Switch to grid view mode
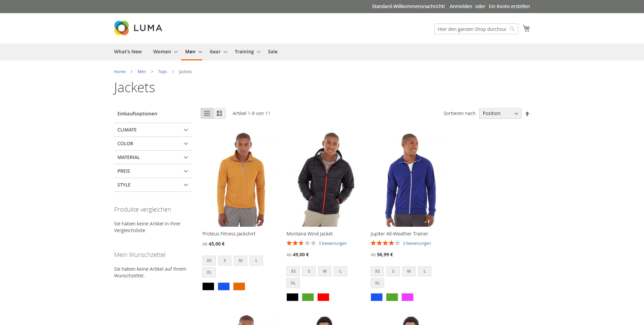 [x=207, y=113]
